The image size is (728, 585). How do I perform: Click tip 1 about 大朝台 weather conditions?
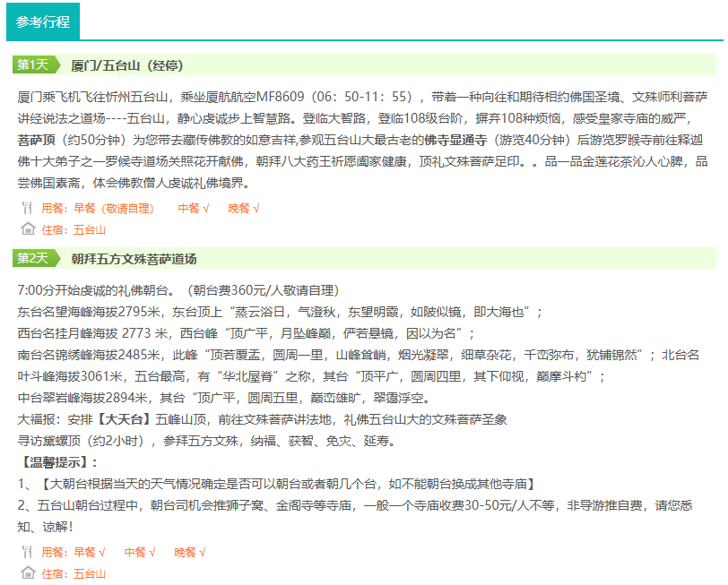coord(277,484)
